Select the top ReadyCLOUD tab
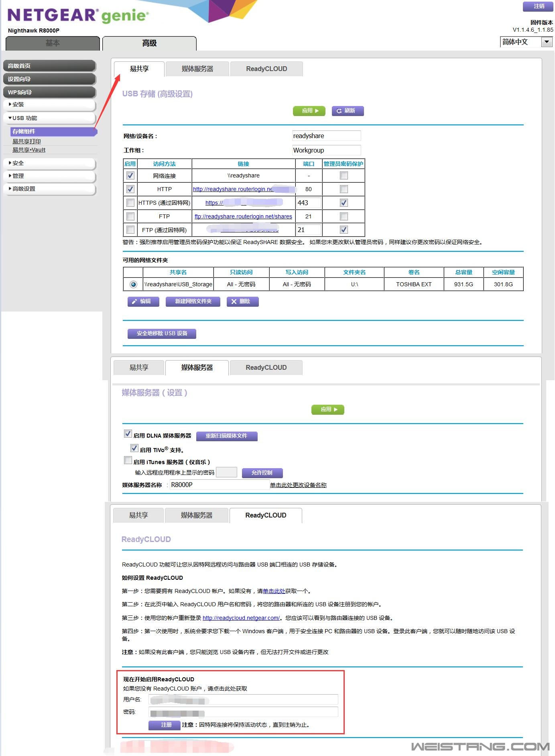555x756 pixels. [266, 69]
